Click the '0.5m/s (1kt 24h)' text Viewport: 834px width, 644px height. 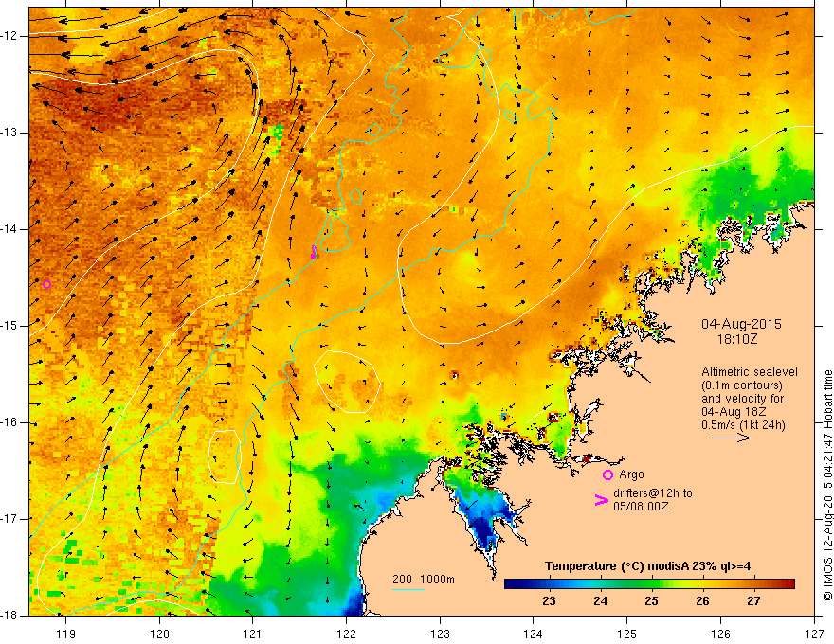coord(743,425)
